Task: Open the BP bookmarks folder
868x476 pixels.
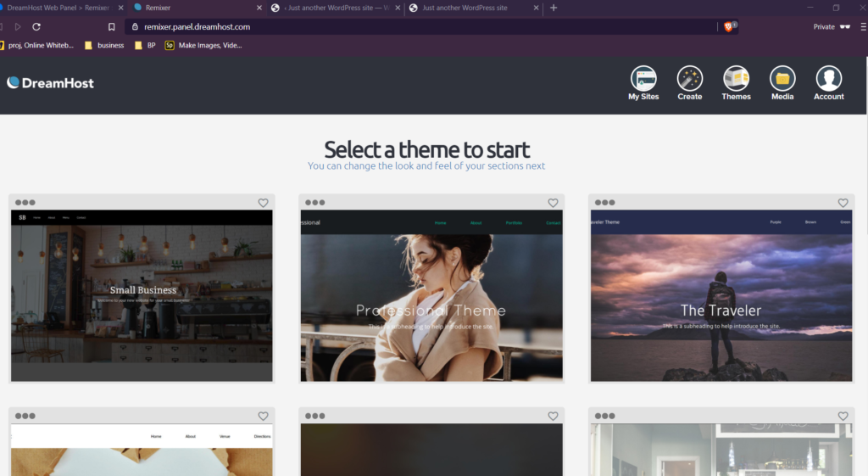Action: pyautogui.click(x=146, y=46)
